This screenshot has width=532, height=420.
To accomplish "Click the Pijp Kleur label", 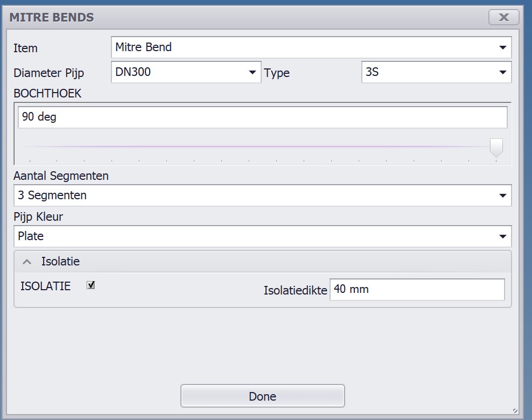I will tap(38, 217).
